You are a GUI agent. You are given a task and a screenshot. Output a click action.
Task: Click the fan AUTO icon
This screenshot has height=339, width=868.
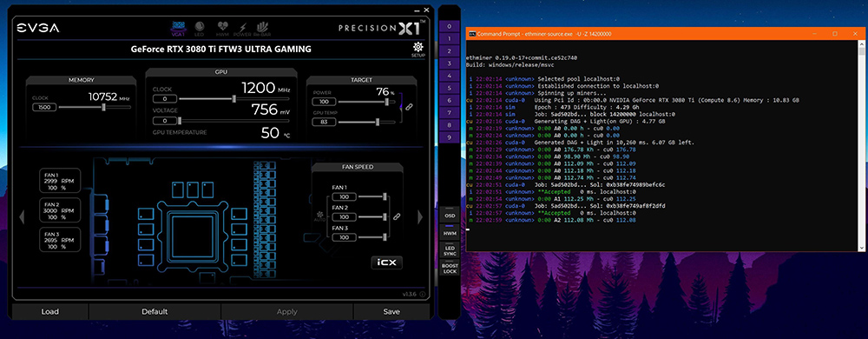click(x=320, y=216)
